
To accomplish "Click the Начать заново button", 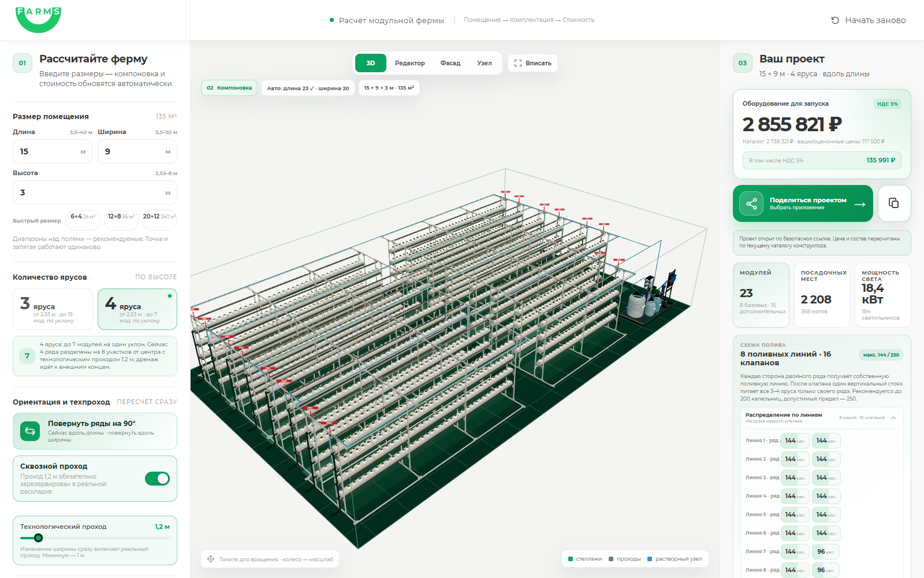I will coord(869,20).
